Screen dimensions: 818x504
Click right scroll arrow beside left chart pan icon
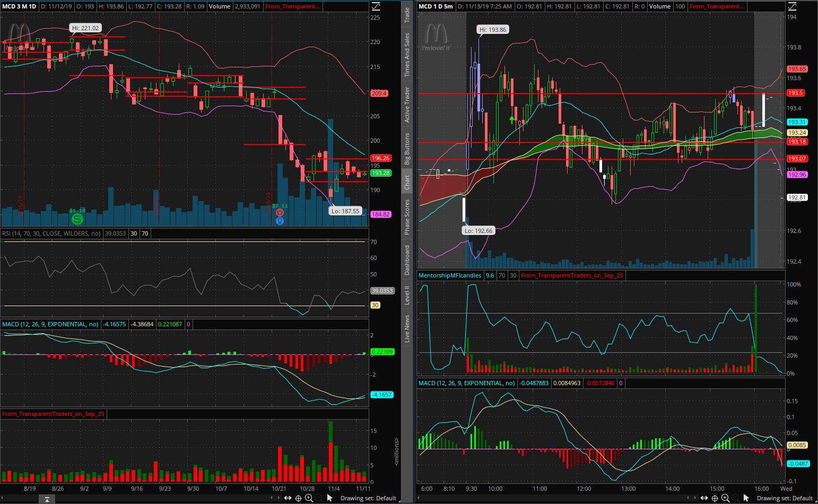pyautogui.click(x=279, y=498)
